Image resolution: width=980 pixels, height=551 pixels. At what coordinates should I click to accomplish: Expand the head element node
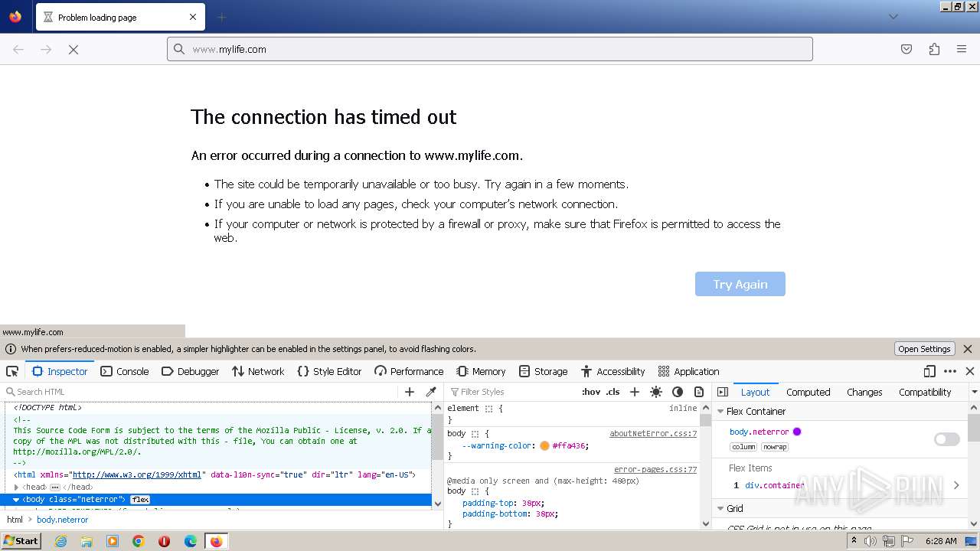16,487
